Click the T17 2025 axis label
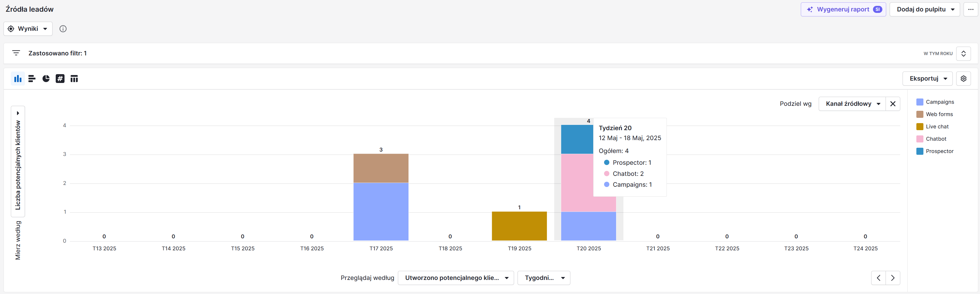 pos(381,249)
